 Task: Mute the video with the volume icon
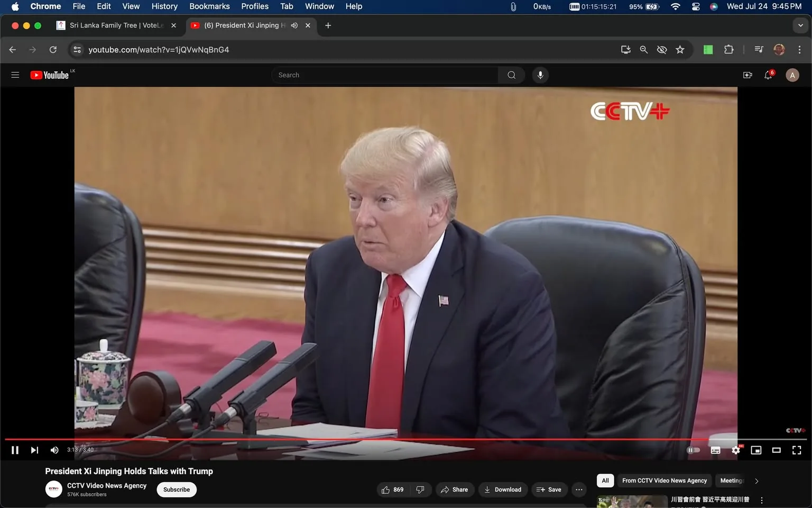(x=54, y=450)
